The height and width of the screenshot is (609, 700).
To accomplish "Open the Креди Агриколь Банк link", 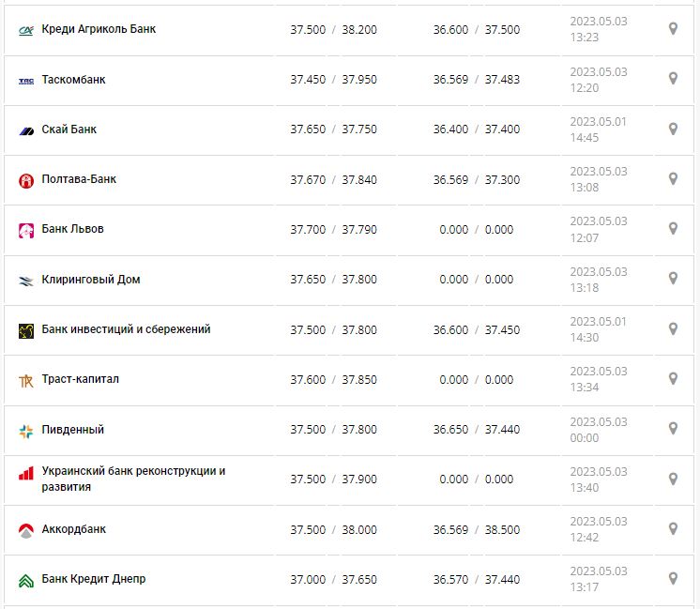I will pyautogui.click(x=99, y=29).
